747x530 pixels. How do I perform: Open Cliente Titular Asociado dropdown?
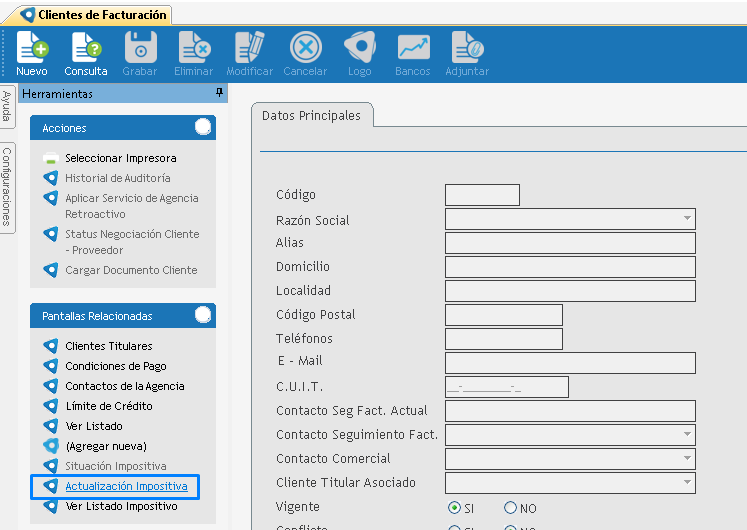[x=687, y=483]
